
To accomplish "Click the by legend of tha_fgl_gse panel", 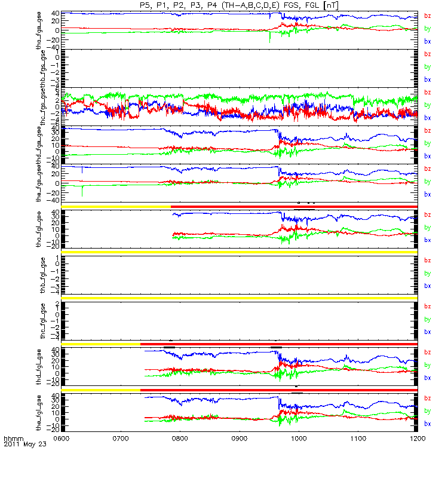I will (428, 228).
